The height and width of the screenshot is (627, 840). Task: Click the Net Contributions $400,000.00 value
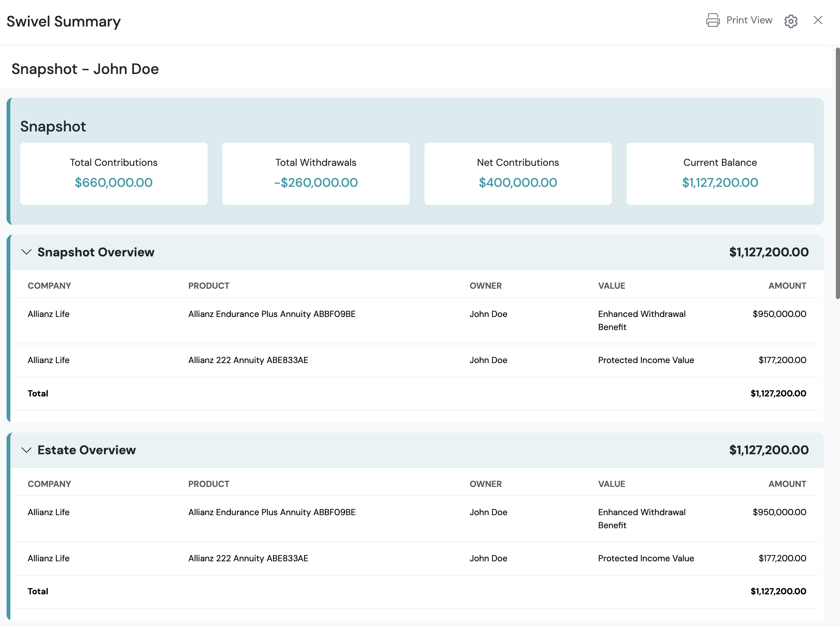click(518, 182)
